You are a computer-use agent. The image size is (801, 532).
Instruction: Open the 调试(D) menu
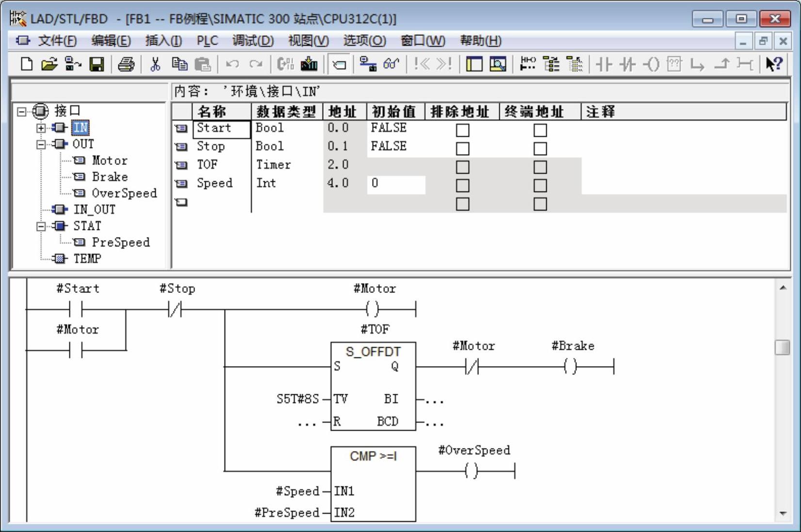[x=253, y=41]
